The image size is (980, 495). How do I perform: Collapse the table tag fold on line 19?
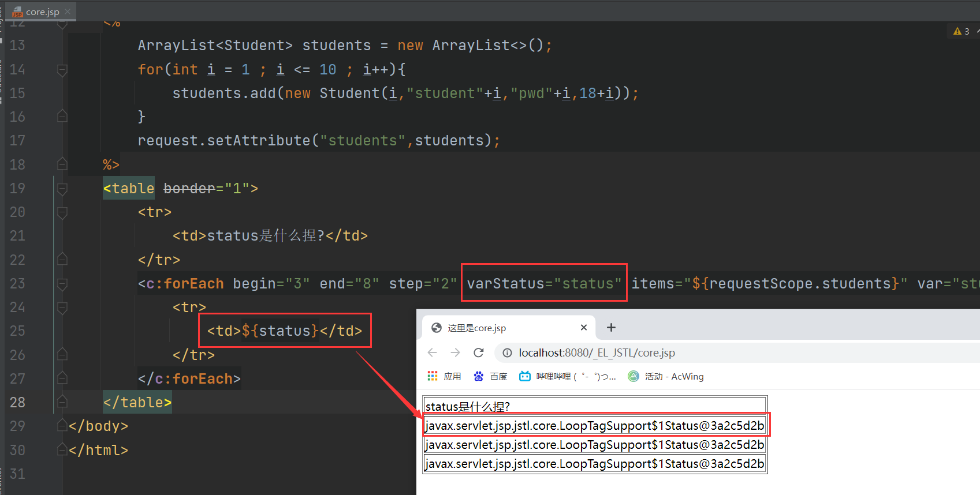pyautogui.click(x=62, y=188)
